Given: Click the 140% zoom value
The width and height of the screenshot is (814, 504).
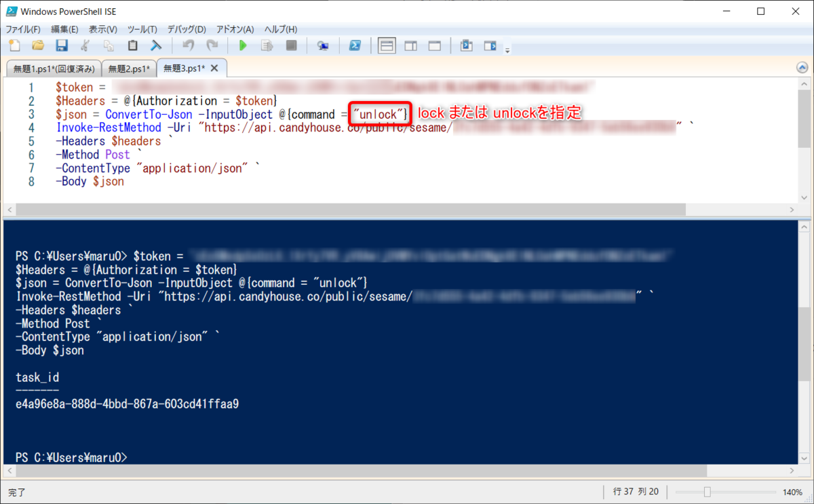Looking at the screenshot, I should point(792,492).
